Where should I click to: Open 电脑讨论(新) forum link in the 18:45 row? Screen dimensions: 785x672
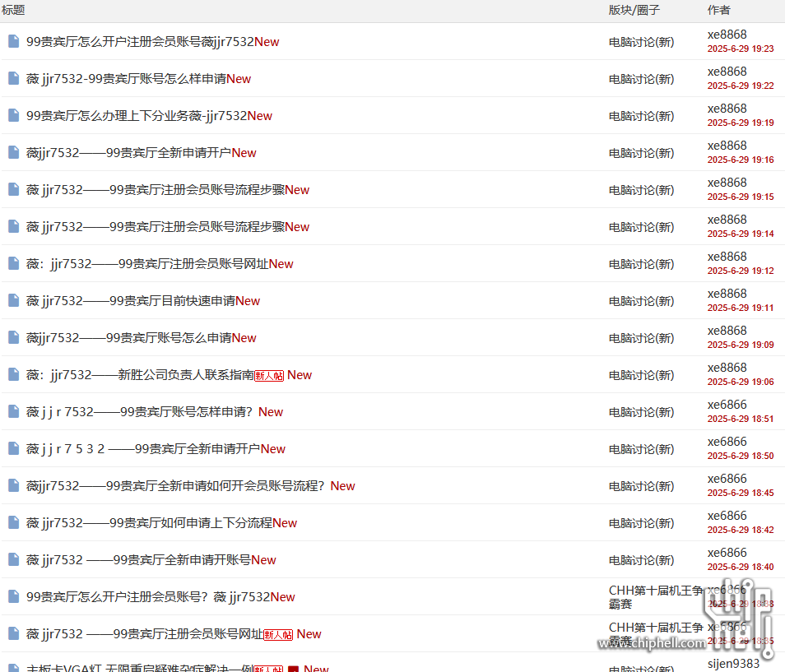(x=641, y=486)
